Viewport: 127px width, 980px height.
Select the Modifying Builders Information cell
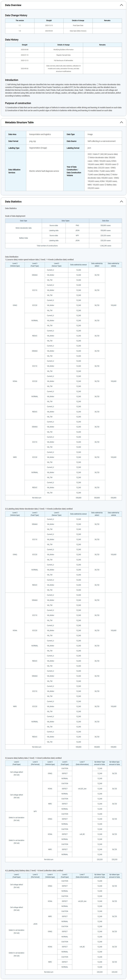pyautogui.click(x=64, y=49)
